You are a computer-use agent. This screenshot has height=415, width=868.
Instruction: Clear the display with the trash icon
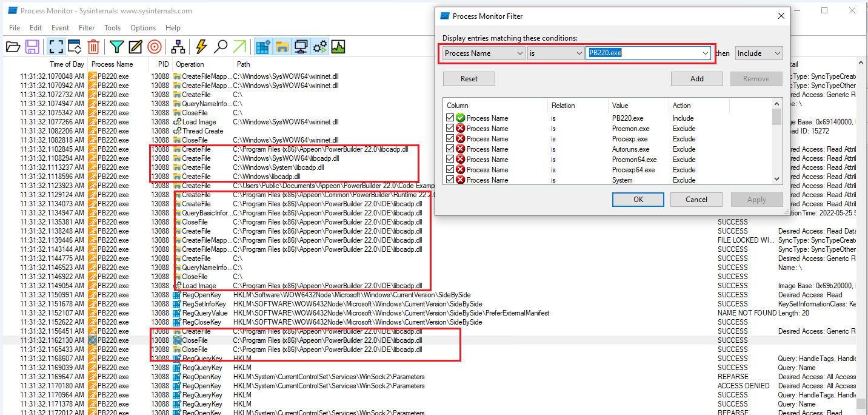pos(93,46)
